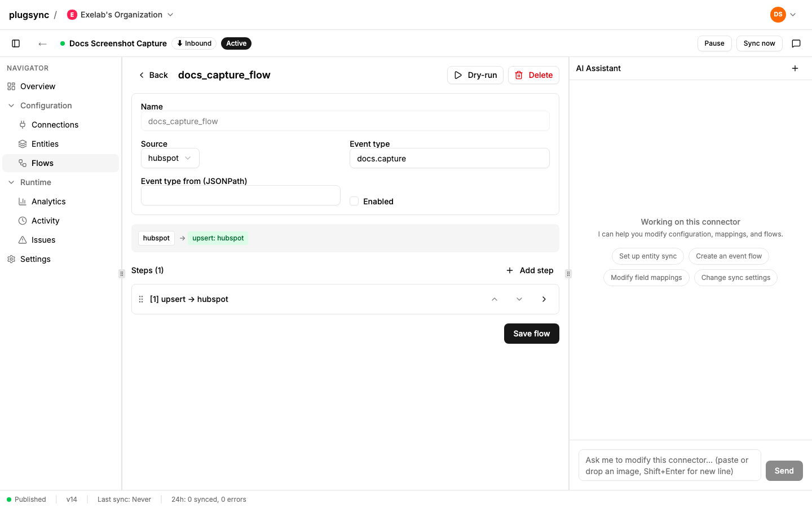Select Flows in the navigator

point(61,163)
